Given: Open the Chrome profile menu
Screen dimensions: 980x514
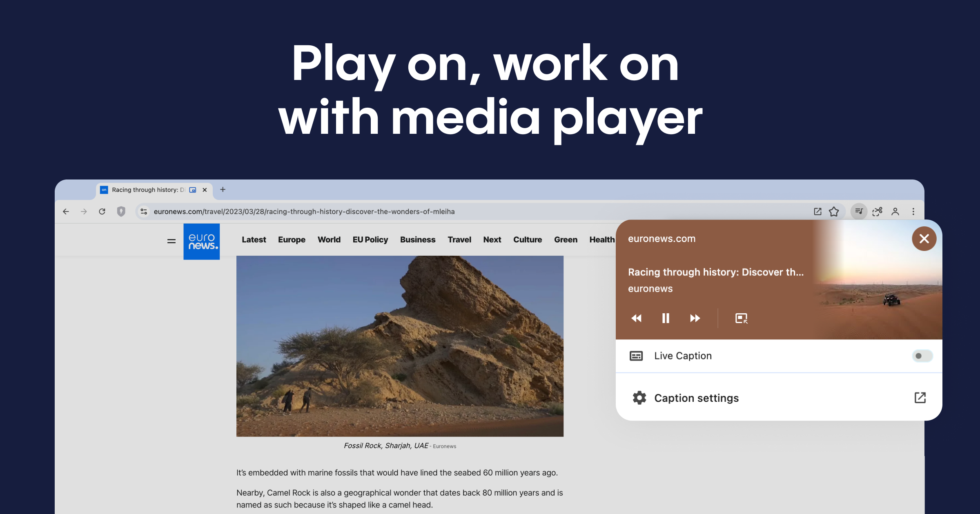Looking at the screenshot, I should (895, 211).
